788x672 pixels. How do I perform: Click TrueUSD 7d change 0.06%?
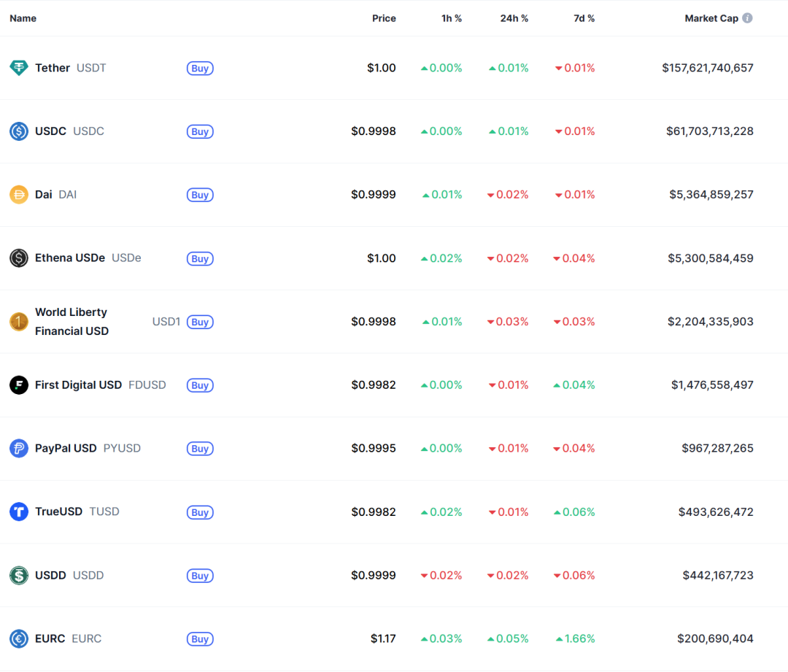coord(574,512)
